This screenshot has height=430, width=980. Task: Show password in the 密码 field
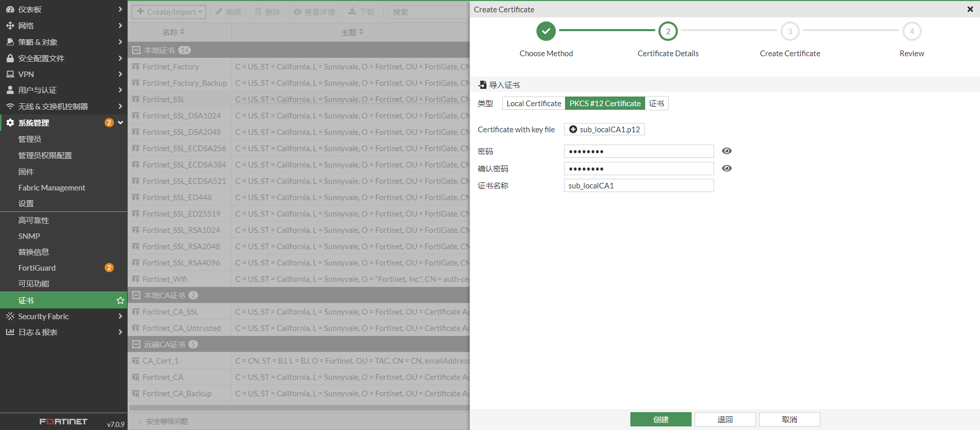[727, 151]
